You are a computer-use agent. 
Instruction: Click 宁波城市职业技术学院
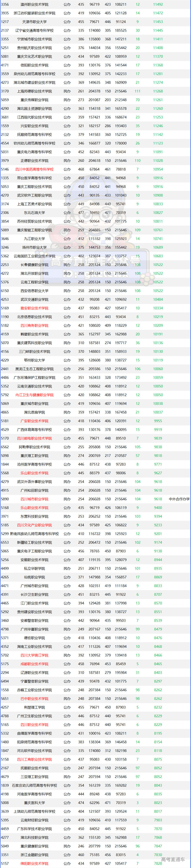coord(34,39)
